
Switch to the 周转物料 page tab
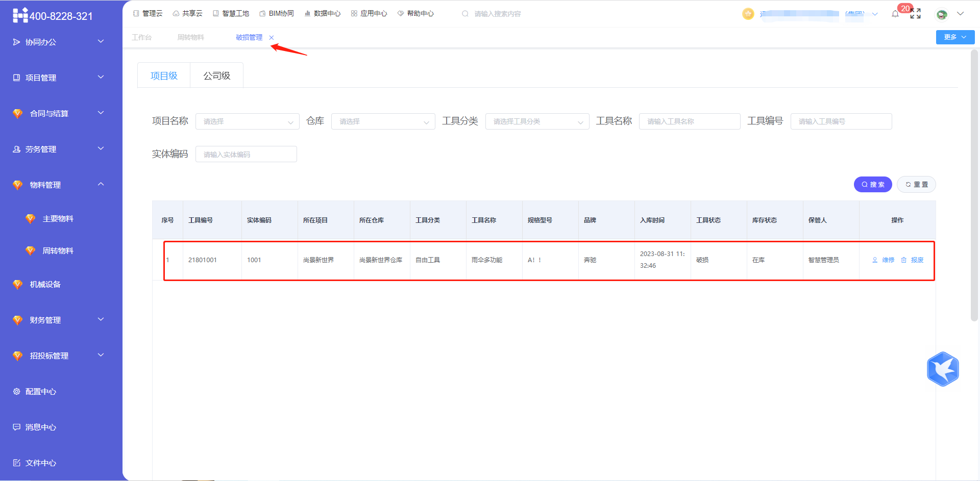point(190,37)
